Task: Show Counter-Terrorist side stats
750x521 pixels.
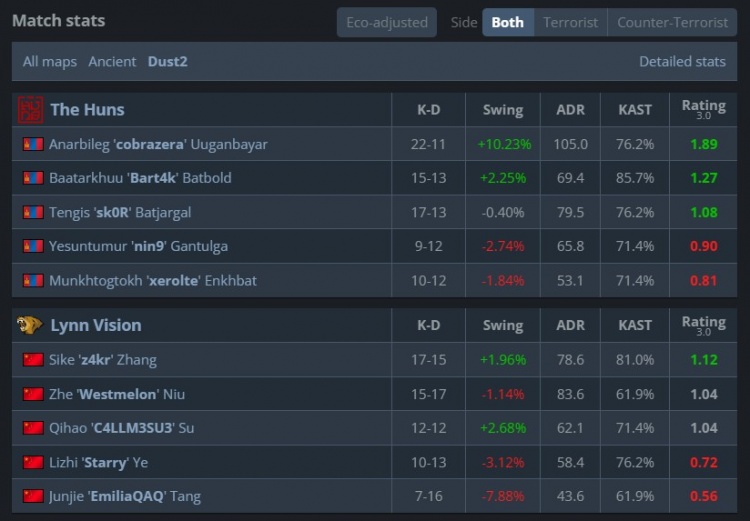Action: 672,22
